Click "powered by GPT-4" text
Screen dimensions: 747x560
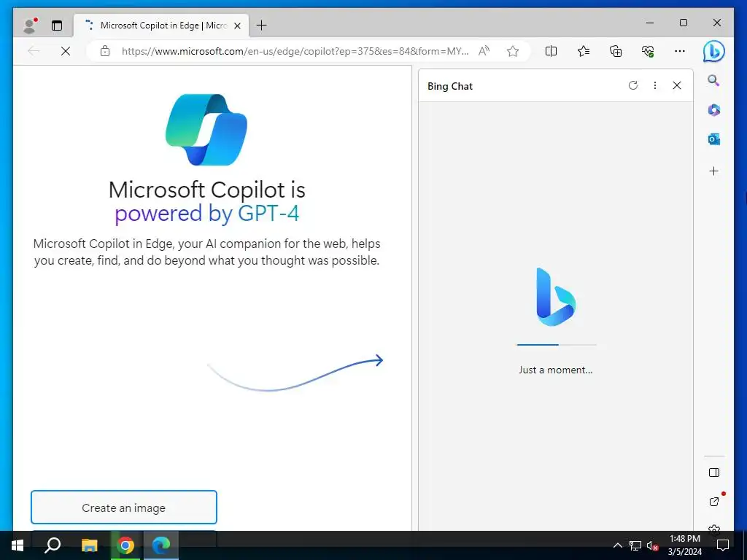(206, 214)
